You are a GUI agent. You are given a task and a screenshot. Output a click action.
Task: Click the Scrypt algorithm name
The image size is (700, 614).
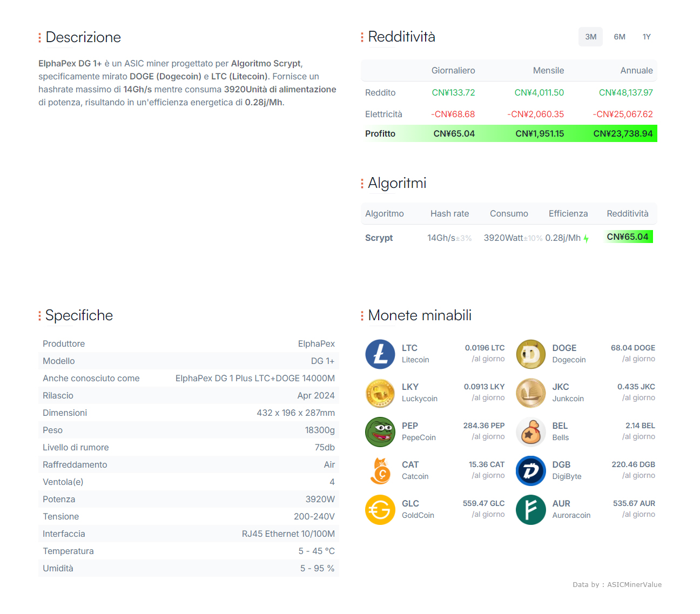379,238
